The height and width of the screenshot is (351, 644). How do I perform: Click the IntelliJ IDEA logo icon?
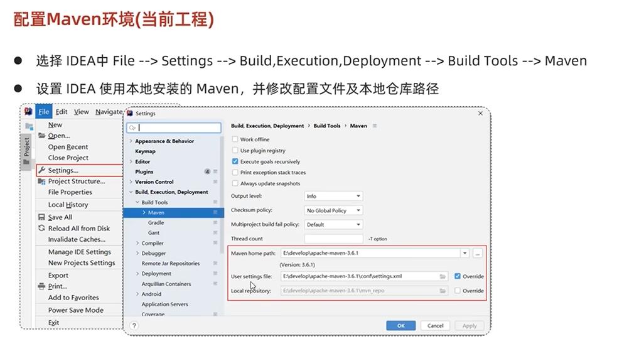28,111
